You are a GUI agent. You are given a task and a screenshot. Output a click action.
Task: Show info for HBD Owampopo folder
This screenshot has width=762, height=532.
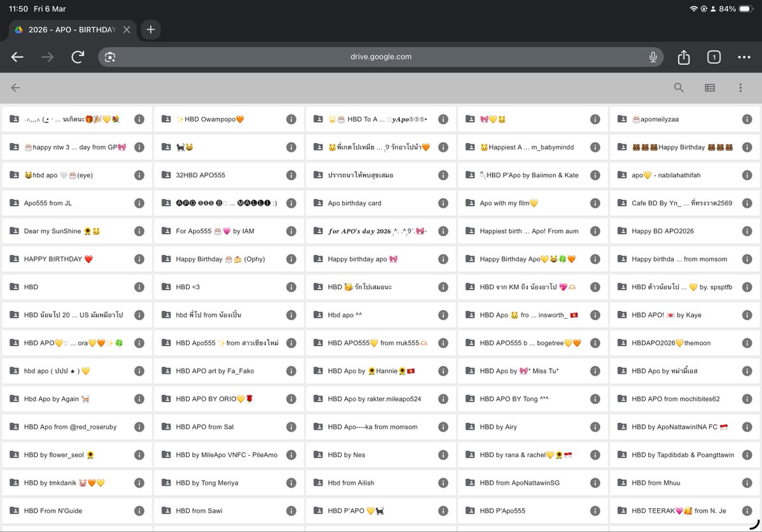tap(291, 119)
